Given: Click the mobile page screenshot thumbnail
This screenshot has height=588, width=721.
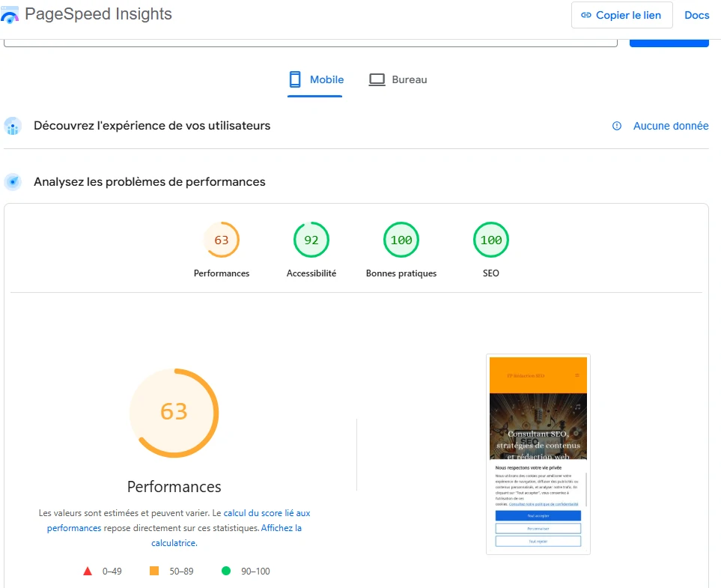Looking at the screenshot, I should pyautogui.click(x=538, y=455).
